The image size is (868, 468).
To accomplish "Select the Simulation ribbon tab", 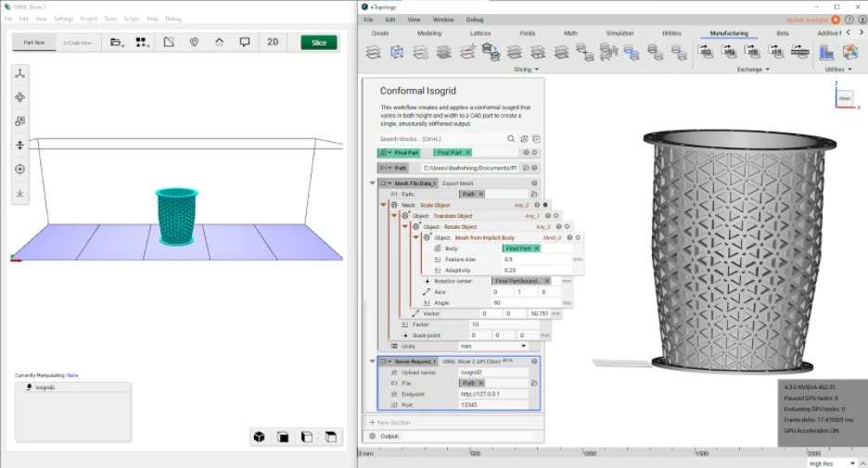I will pos(619,33).
